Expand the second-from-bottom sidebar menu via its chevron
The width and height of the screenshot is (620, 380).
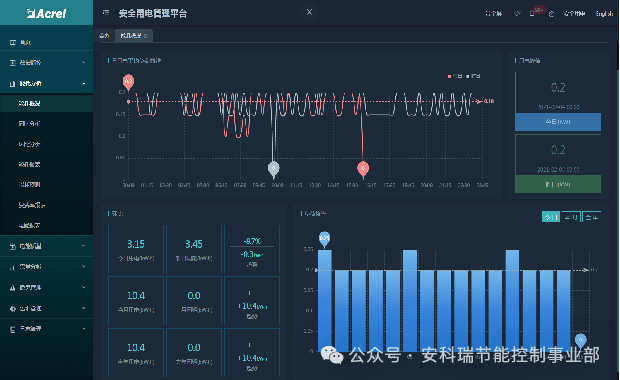tap(83, 308)
